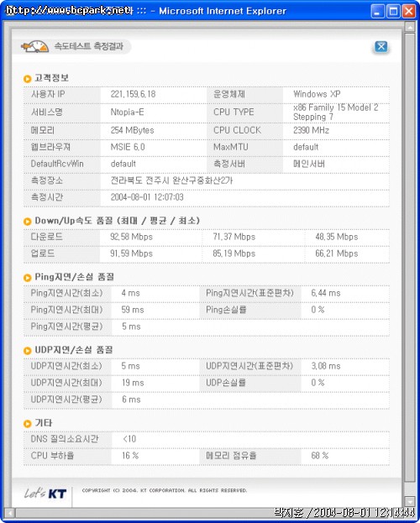Viewport: 420px width, 523px height.
Task: Click the 측정서버 value 메인서버
Action: point(309,164)
